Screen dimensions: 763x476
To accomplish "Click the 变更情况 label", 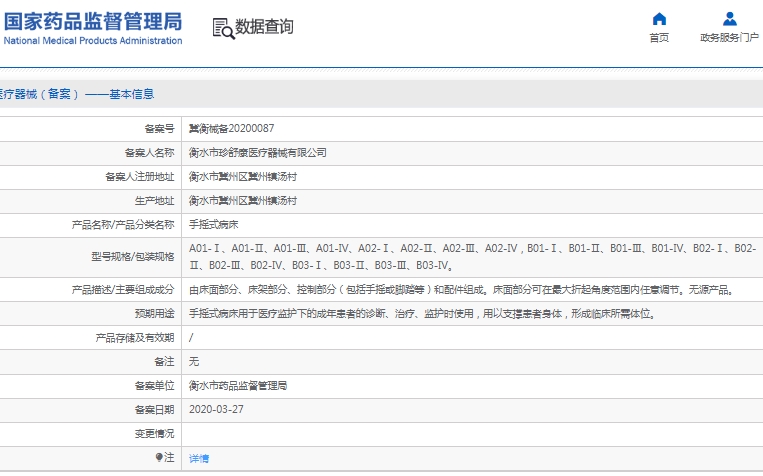I will (154, 433).
